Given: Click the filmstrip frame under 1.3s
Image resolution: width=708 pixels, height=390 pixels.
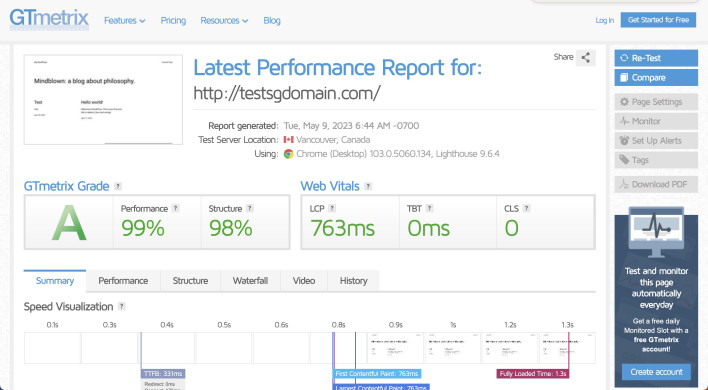Looking at the screenshot, I should [567, 348].
